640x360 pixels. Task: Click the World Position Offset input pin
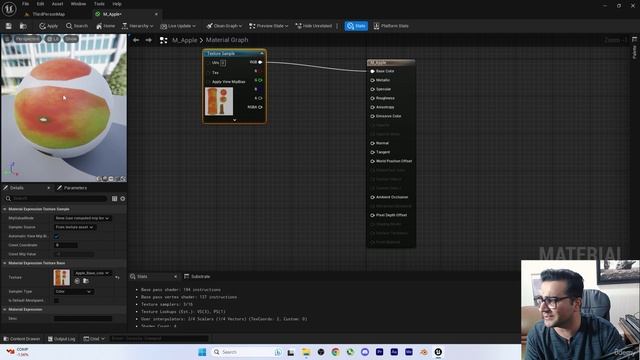(x=372, y=161)
